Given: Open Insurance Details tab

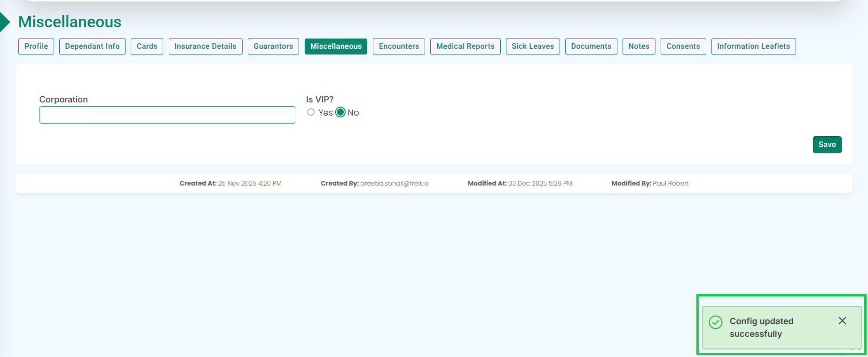Looking at the screenshot, I should coord(205,47).
